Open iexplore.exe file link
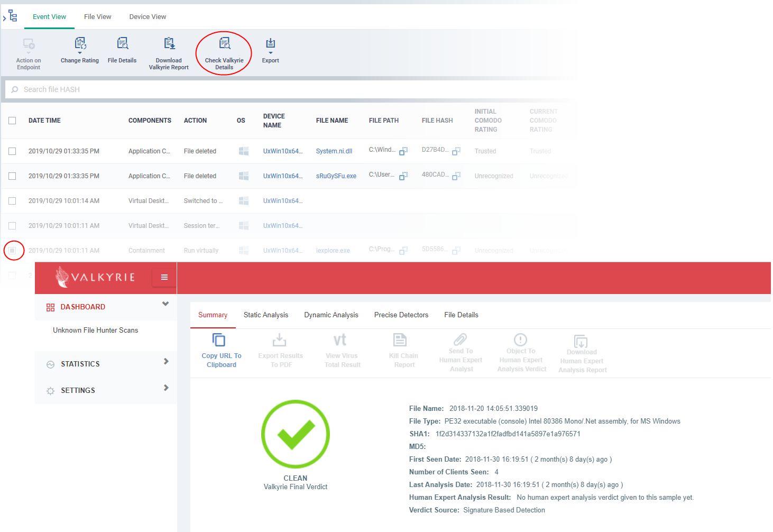The image size is (773, 532). click(x=333, y=251)
